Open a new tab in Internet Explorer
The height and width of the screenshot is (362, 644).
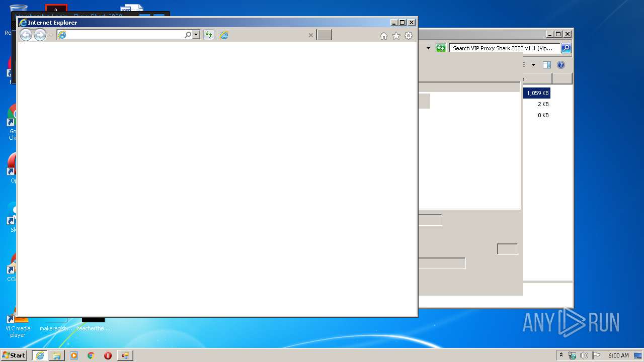(324, 35)
